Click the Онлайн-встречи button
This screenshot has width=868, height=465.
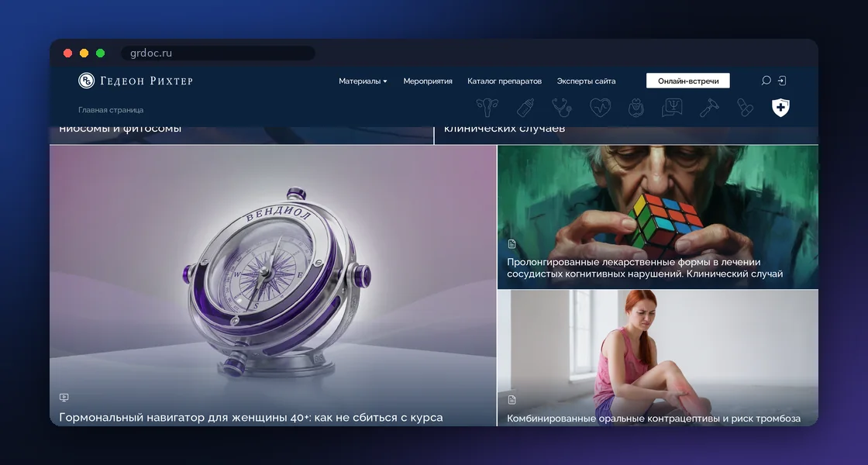(x=688, y=81)
